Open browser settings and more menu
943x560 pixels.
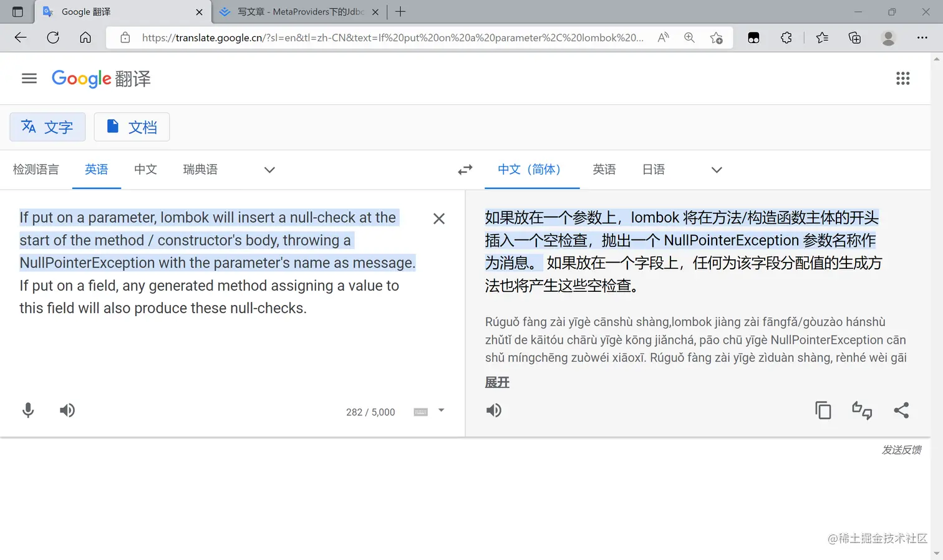(922, 37)
